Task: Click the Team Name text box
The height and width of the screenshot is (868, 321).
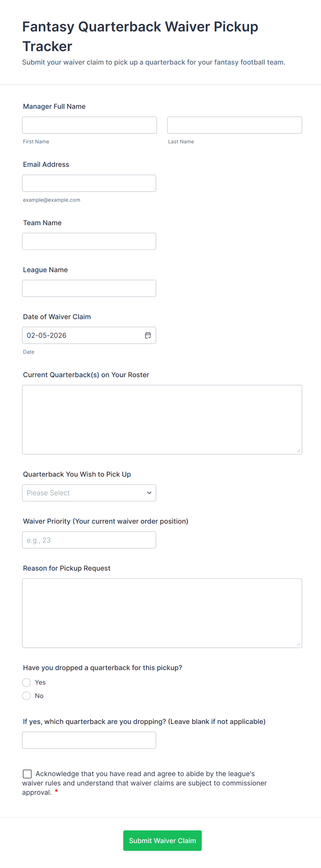Action: [89, 241]
